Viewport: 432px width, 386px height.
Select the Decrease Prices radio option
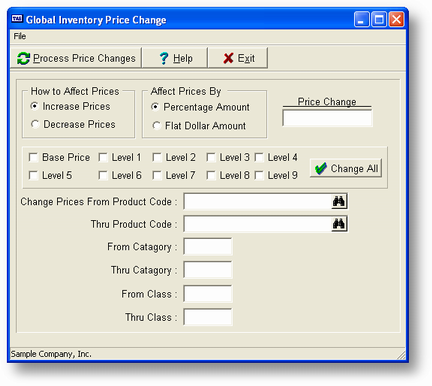click(x=35, y=124)
